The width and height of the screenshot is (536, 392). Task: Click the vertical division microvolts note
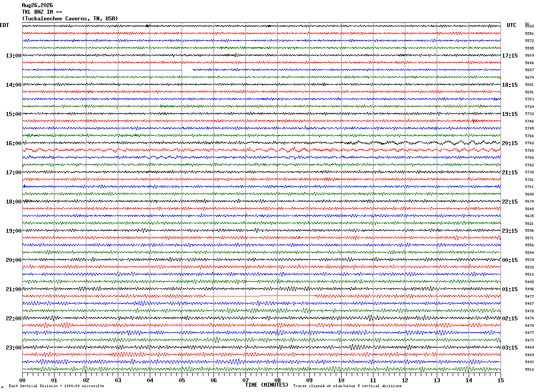coord(56,386)
